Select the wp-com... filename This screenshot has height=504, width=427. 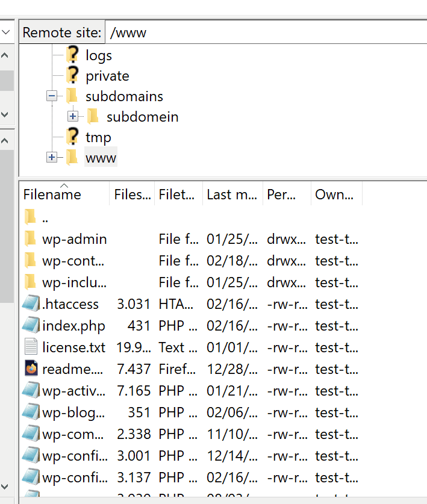73,434
